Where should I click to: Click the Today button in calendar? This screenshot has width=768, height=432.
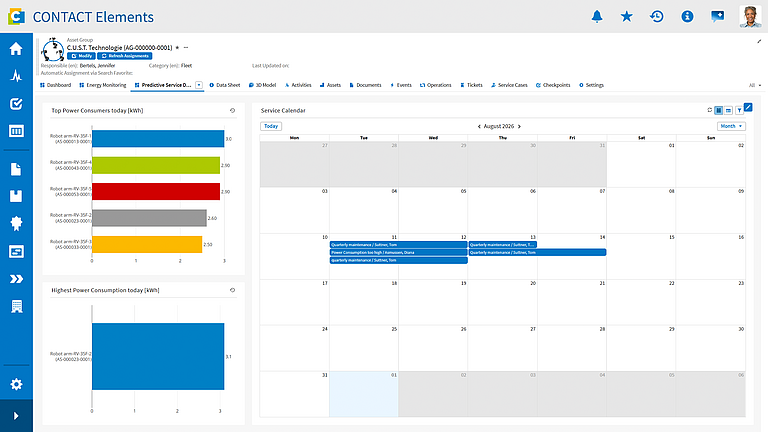pyautogui.click(x=271, y=126)
